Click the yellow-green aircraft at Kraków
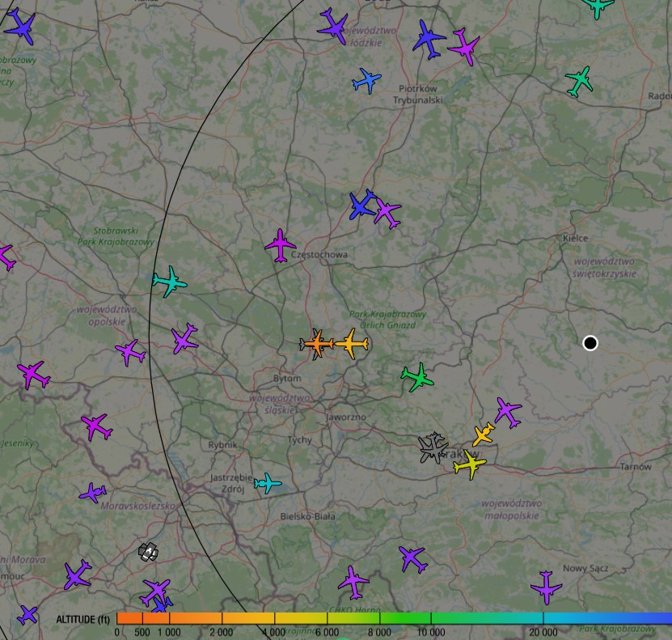 coord(469,465)
